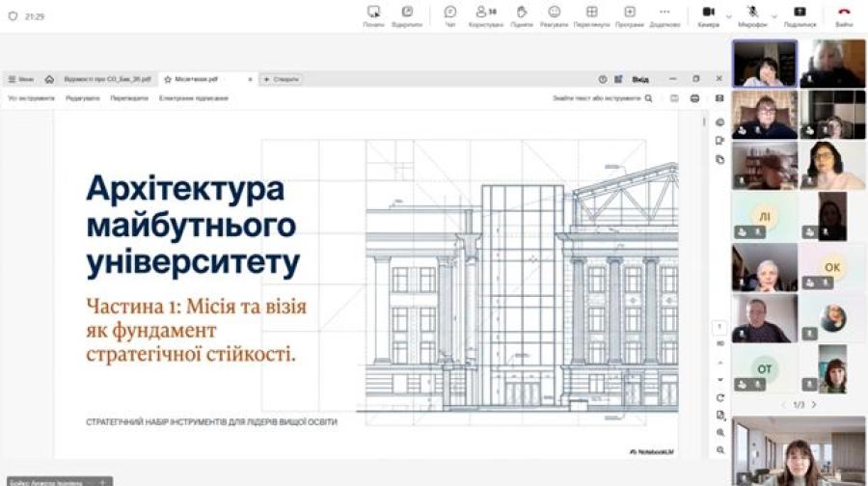Open the AI assistant icon in right rail

719,122
